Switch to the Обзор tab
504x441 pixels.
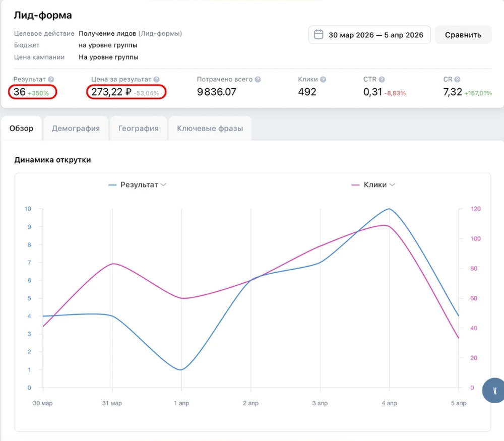pyautogui.click(x=21, y=128)
